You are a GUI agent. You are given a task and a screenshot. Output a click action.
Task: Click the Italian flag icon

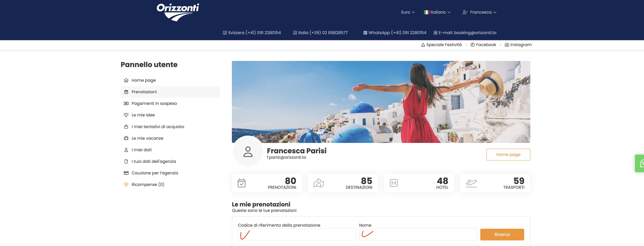click(426, 12)
